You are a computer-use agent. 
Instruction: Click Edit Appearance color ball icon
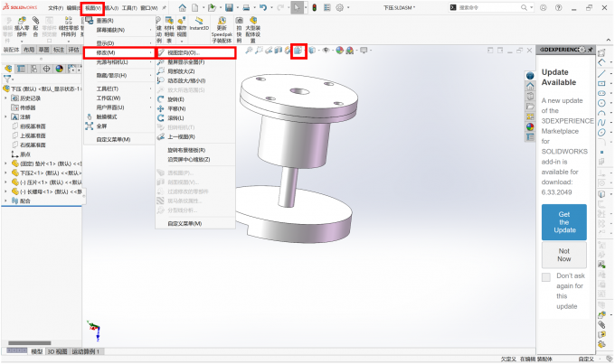pyautogui.click(x=340, y=51)
